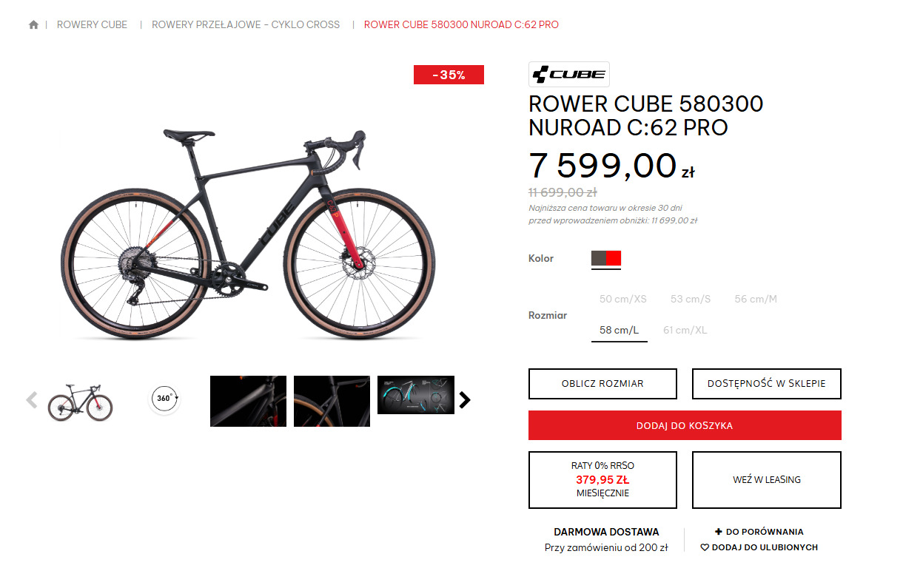
Task: Open OBLICZ ROZMIAR size calculator
Action: (602, 384)
